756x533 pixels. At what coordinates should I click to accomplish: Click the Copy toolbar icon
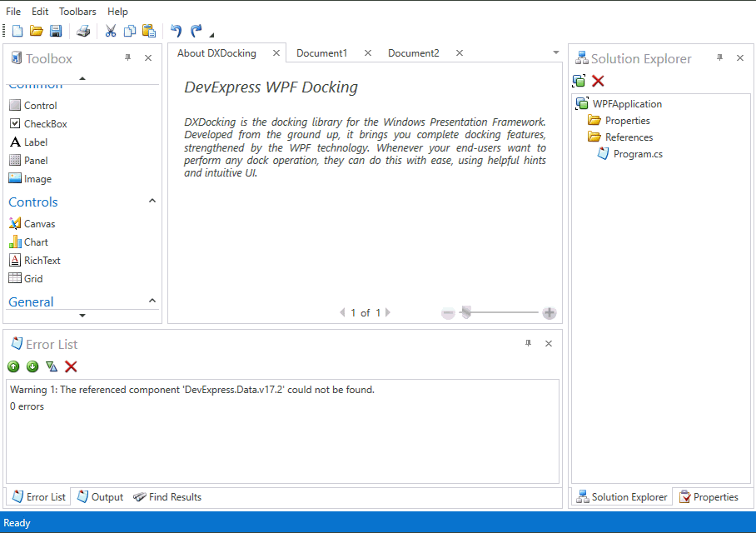(x=130, y=31)
